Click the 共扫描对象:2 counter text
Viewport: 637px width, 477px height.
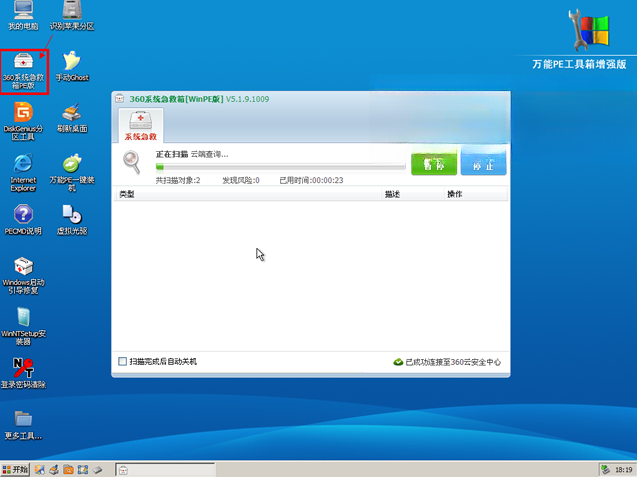(x=178, y=180)
